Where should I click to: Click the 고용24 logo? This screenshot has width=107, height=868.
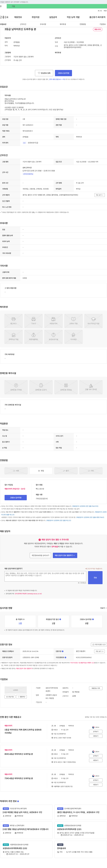pyautogui.click(x=4, y=17)
